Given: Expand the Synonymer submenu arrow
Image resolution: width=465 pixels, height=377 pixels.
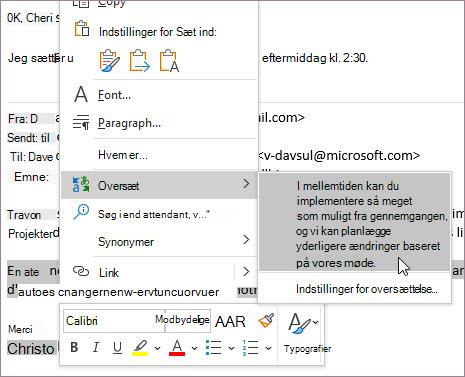Looking at the screenshot, I should coord(246,240).
